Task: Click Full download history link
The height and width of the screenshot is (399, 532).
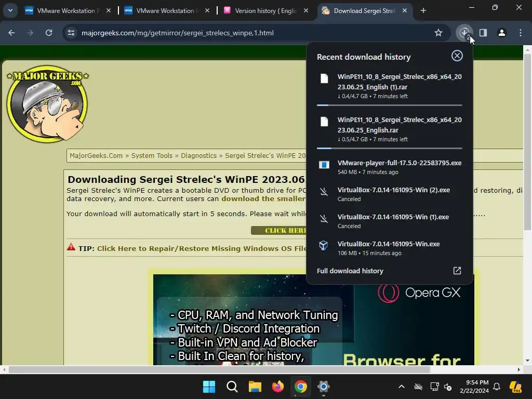Action: pos(350,271)
